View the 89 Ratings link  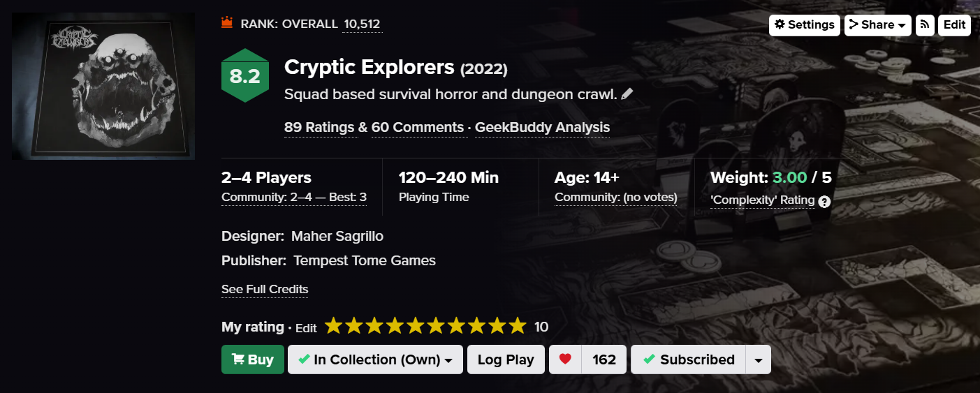pos(321,127)
